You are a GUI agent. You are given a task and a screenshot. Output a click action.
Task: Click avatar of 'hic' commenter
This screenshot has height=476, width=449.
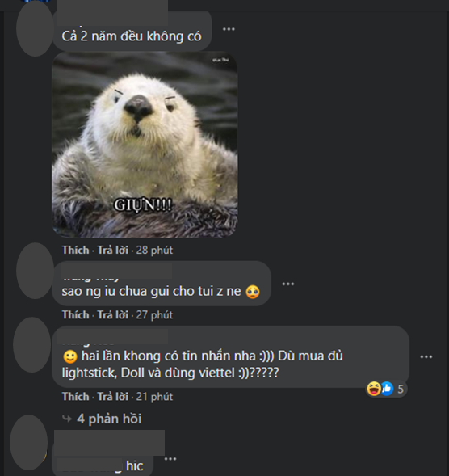[29, 442]
